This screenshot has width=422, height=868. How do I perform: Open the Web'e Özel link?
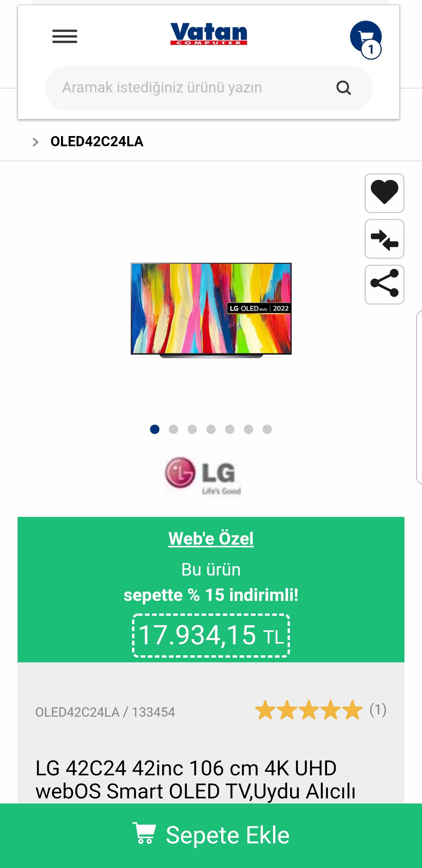(211, 539)
